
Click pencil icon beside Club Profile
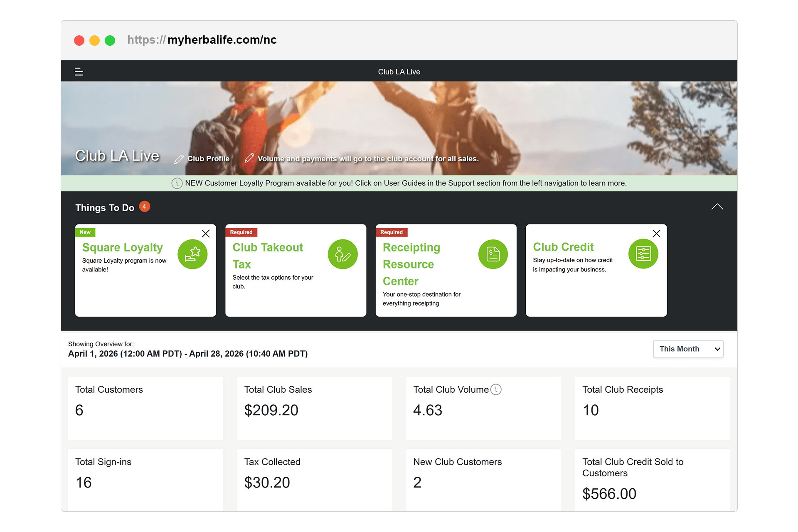coord(179,159)
